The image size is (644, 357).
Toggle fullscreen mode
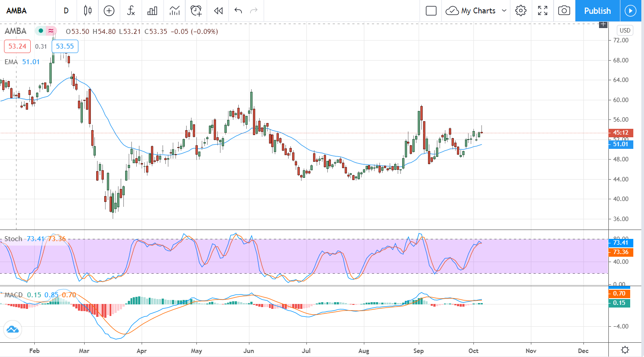[542, 11]
